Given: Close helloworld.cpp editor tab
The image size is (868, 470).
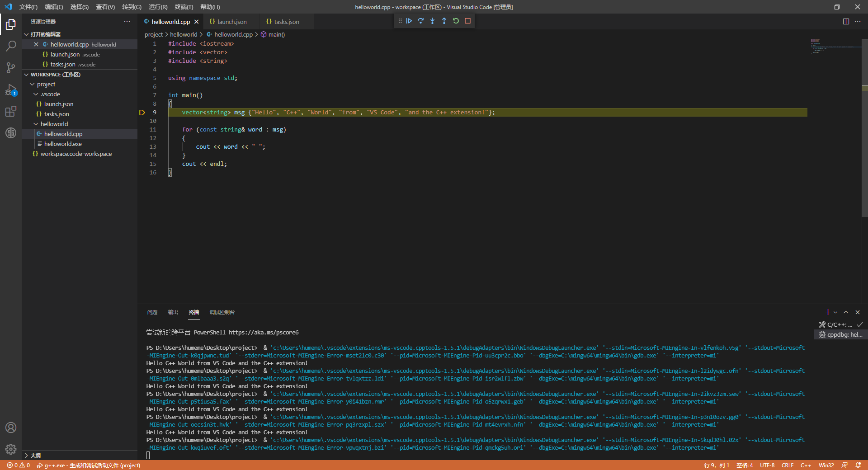Looking at the screenshot, I should pos(196,22).
